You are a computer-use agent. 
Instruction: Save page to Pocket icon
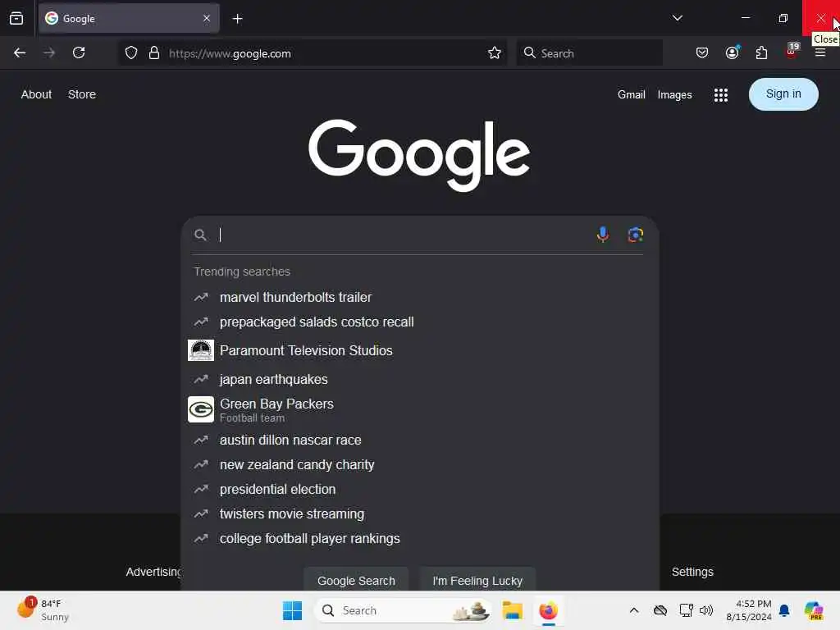[x=702, y=52]
